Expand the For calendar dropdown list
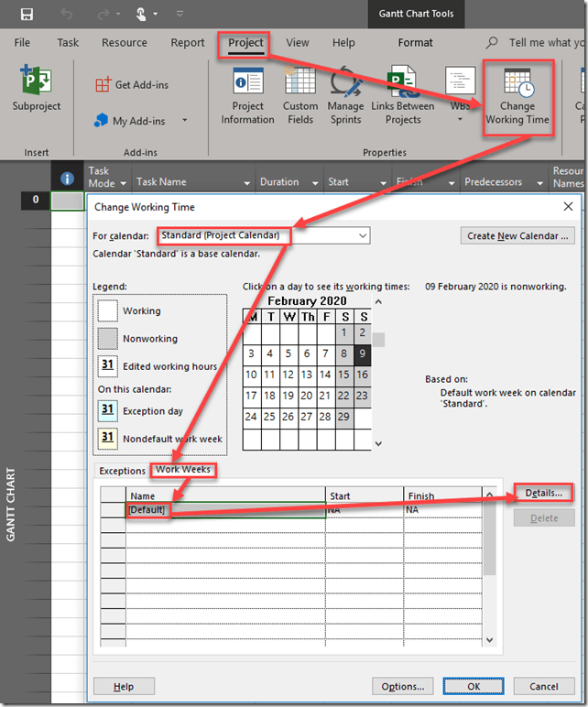 (363, 236)
